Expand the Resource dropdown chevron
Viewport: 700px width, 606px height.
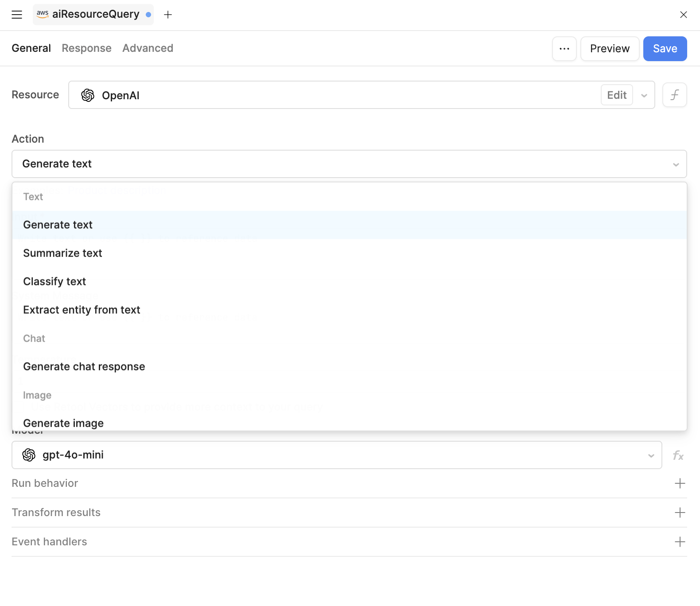coord(644,95)
